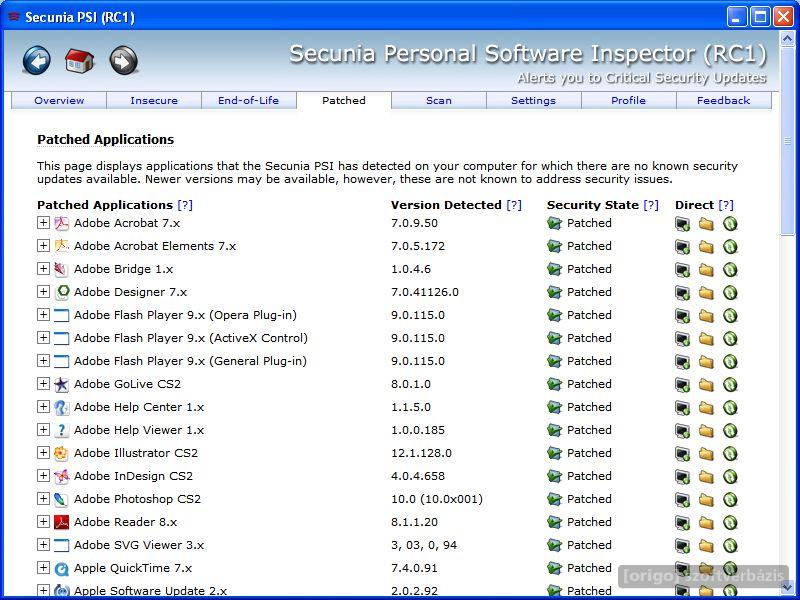The image size is (800, 600).
Task: Open the End-of-Life tab
Action: [248, 101]
